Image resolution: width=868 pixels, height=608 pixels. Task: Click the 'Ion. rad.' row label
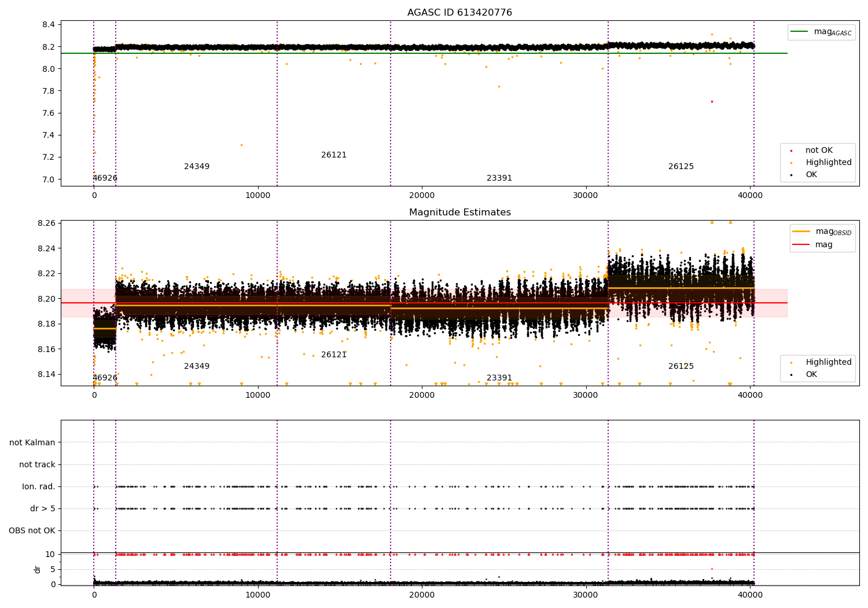pos(39,487)
